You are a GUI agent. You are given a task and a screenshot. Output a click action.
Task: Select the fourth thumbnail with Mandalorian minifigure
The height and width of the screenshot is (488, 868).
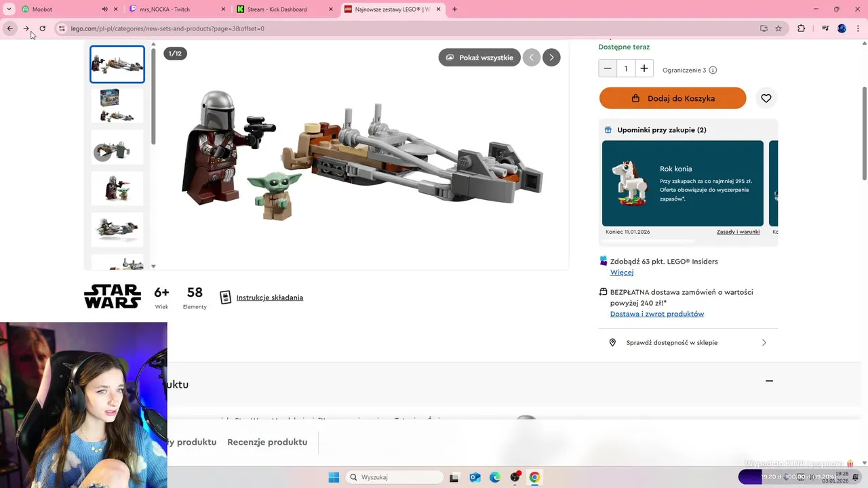[117, 188]
